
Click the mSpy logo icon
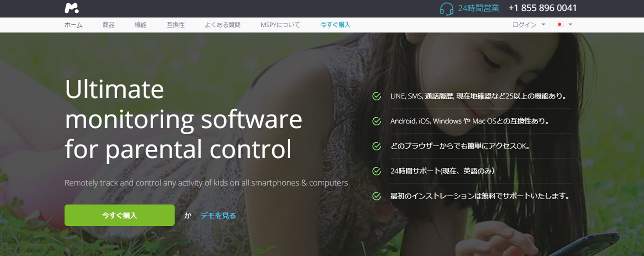[x=72, y=8]
